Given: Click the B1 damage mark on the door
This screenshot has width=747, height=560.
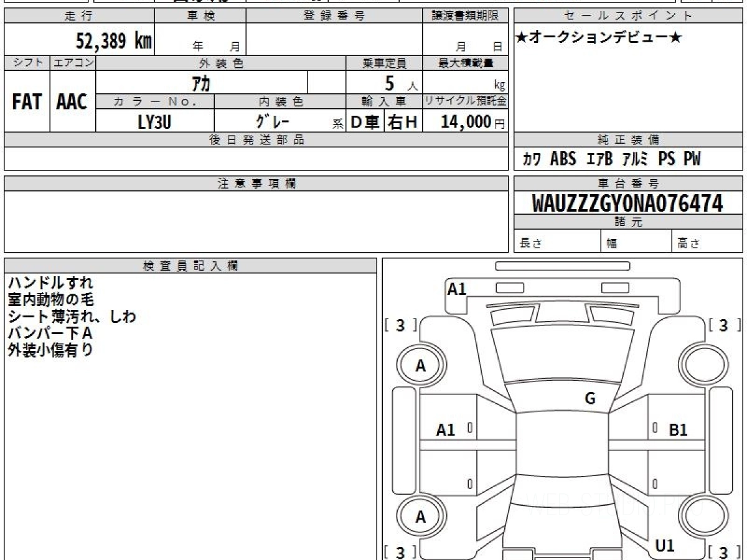Looking at the screenshot, I should [679, 430].
